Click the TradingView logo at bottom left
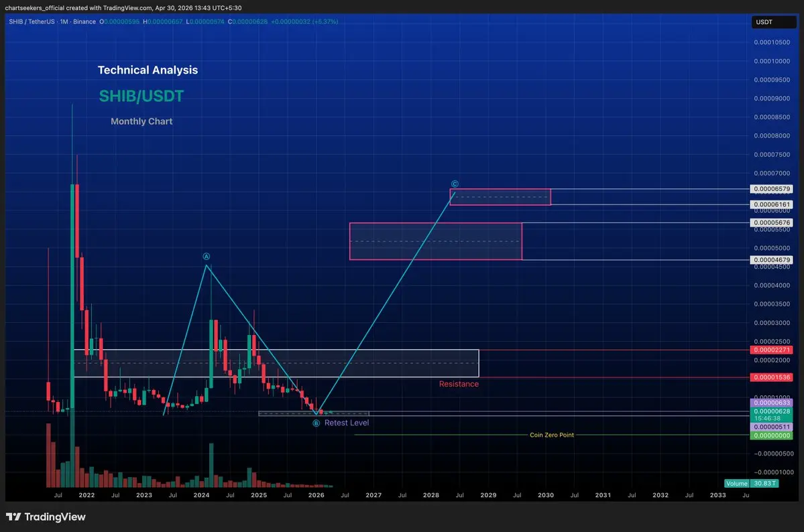The width and height of the screenshot is (804, 532). 46,517
